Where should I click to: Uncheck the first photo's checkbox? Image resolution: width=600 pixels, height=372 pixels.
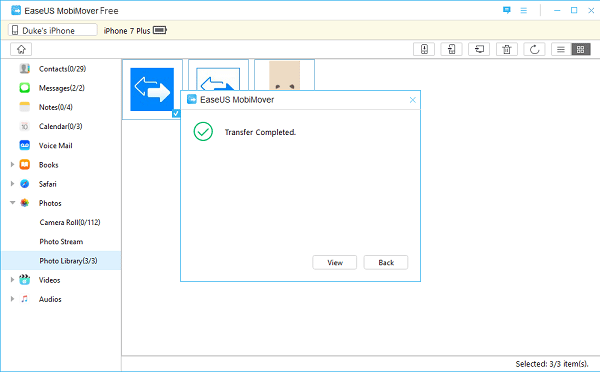(x=176, y=113)
